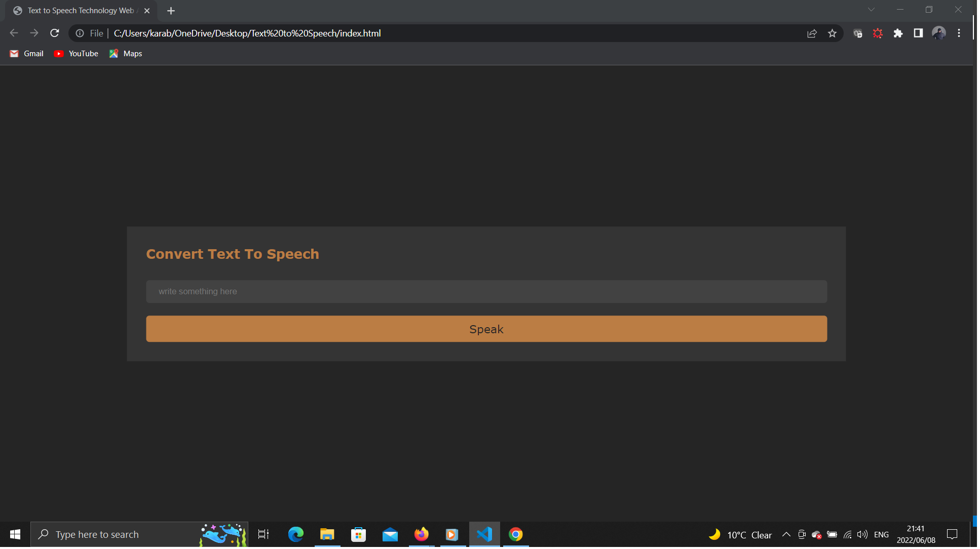The image size is (980, 549).
Task: Open the YouTube bookmark link
Action: (76, 53)
